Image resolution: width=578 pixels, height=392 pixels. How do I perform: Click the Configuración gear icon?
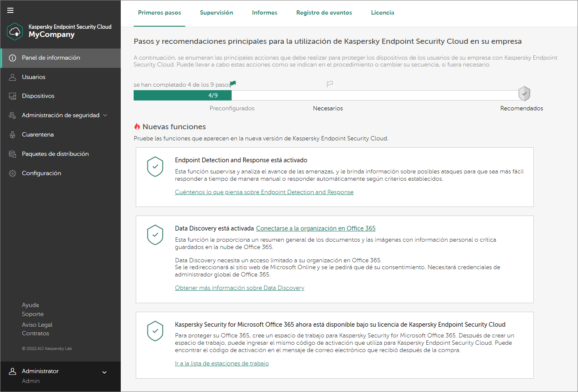12,173
